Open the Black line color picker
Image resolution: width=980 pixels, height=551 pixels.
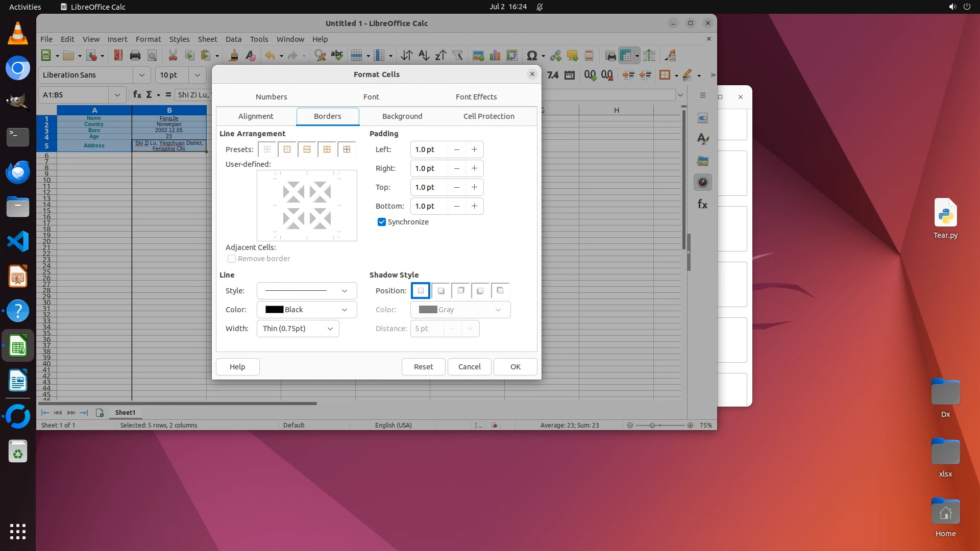pos(306,310)
